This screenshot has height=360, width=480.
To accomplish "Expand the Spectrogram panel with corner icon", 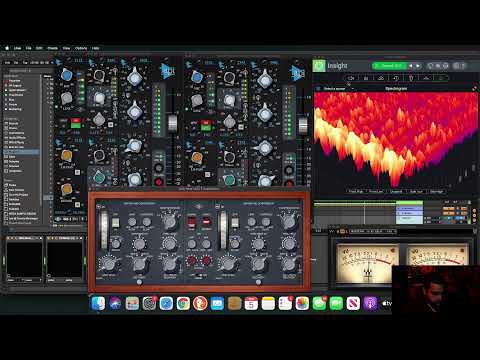I will point(474,89).
